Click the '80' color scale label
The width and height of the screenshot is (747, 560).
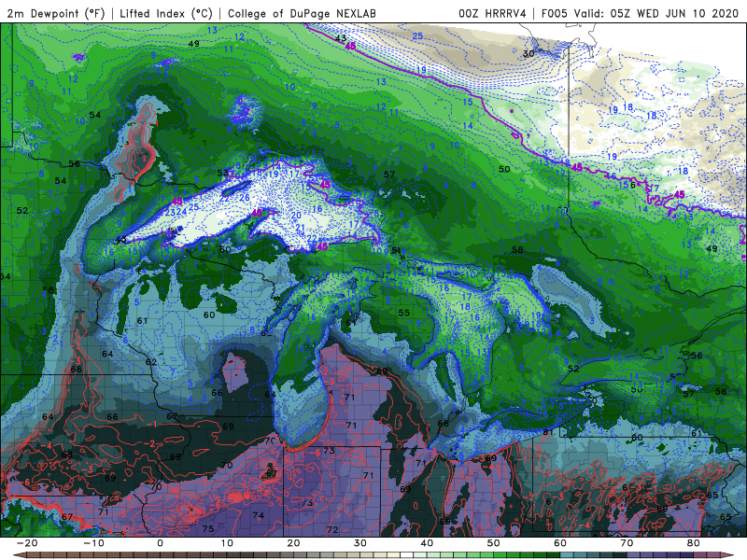[694, 542]
